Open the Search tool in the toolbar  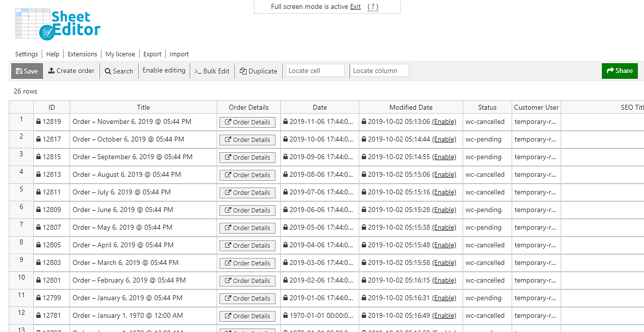pos(119,71)
